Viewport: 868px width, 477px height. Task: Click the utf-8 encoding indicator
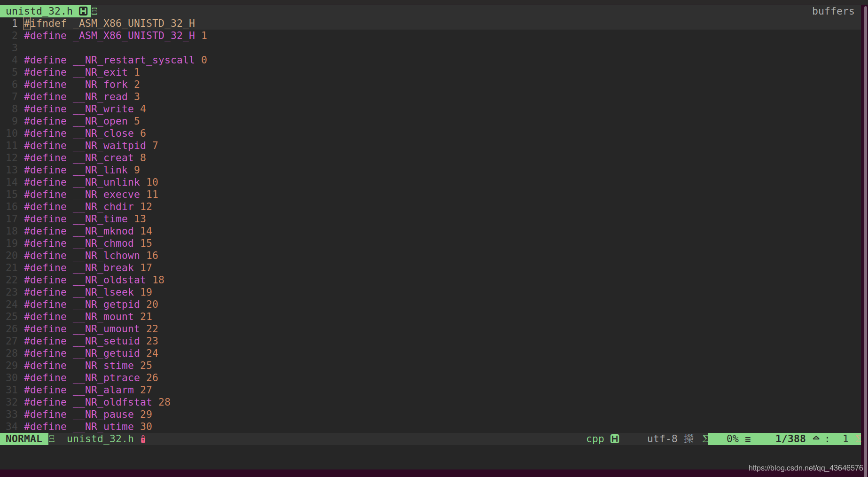tap(662, 439)
